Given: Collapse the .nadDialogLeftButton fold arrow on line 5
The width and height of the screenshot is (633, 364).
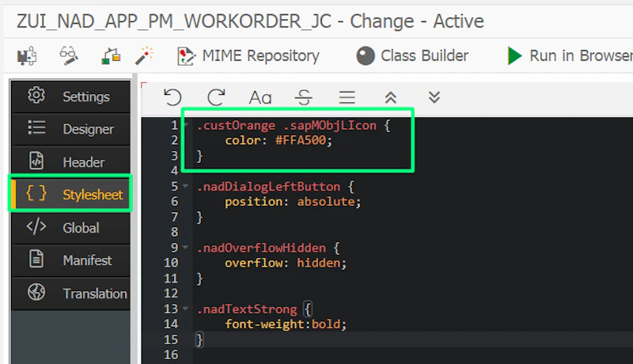Looking at the screenshot, I should 185,186.
